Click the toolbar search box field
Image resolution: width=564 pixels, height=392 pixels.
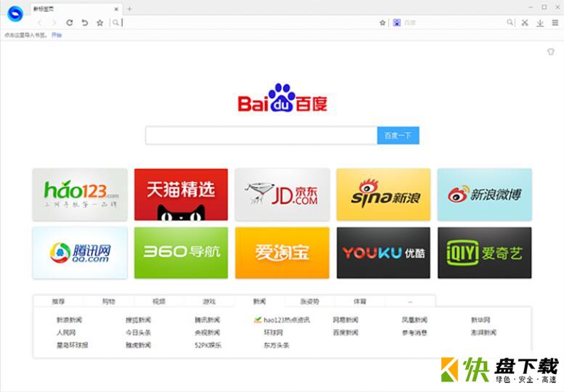tap(453, 23)
